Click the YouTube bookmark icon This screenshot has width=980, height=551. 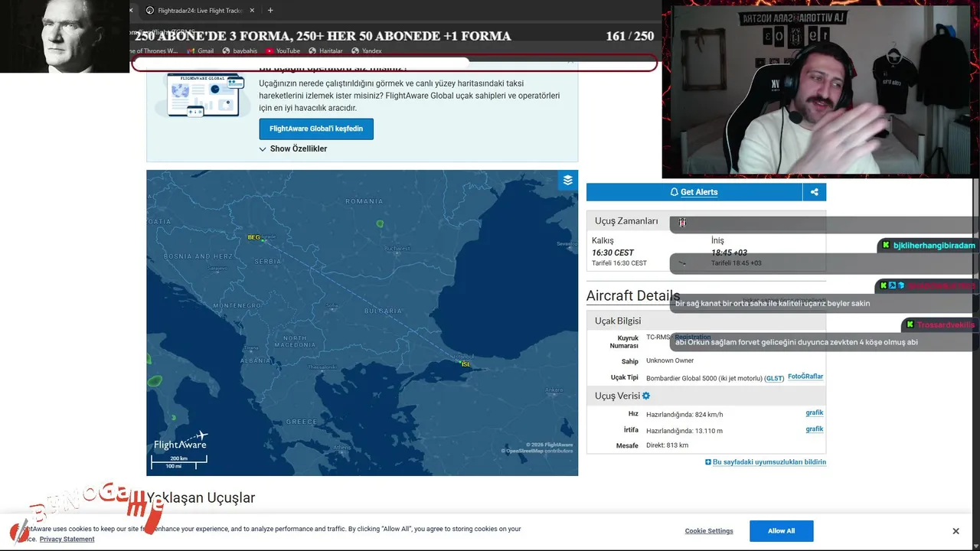(269, 51)
